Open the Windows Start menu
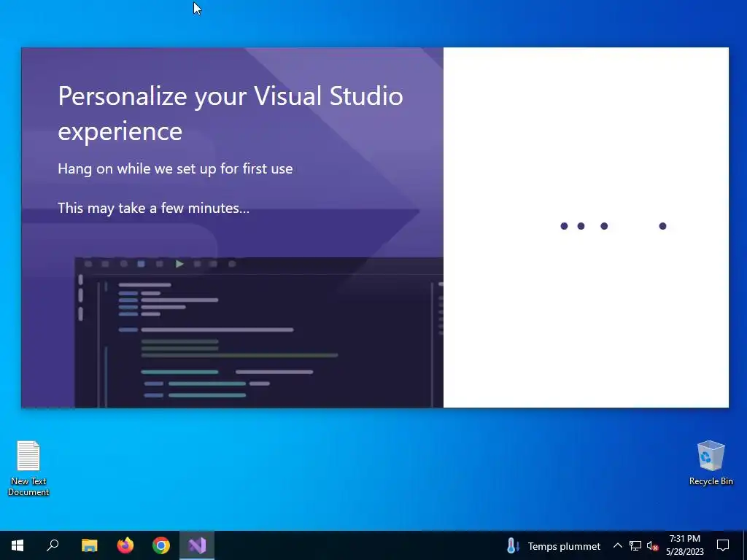747x560 pixels. coord(18,545)
